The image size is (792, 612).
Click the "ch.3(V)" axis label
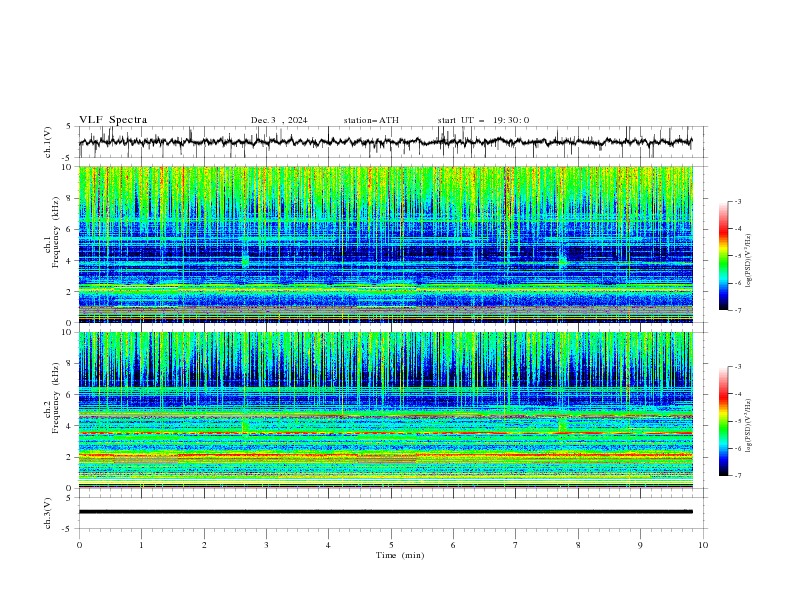point(48,513)
